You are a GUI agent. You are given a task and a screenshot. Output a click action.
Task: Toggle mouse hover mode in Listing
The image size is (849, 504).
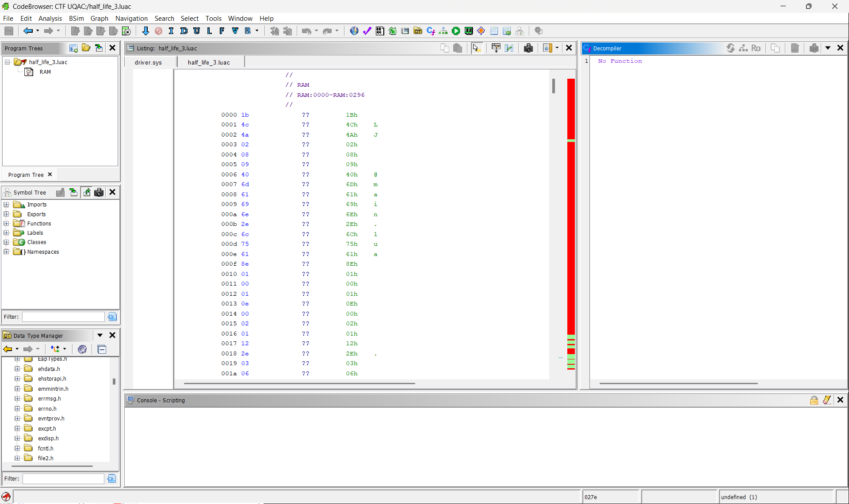tap(476, 48)
